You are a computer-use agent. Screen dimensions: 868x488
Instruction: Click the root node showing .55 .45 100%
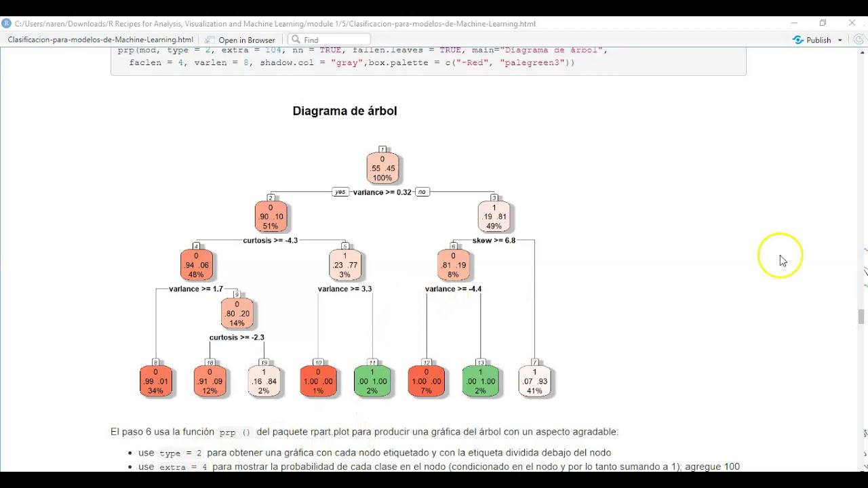[382, 168]
